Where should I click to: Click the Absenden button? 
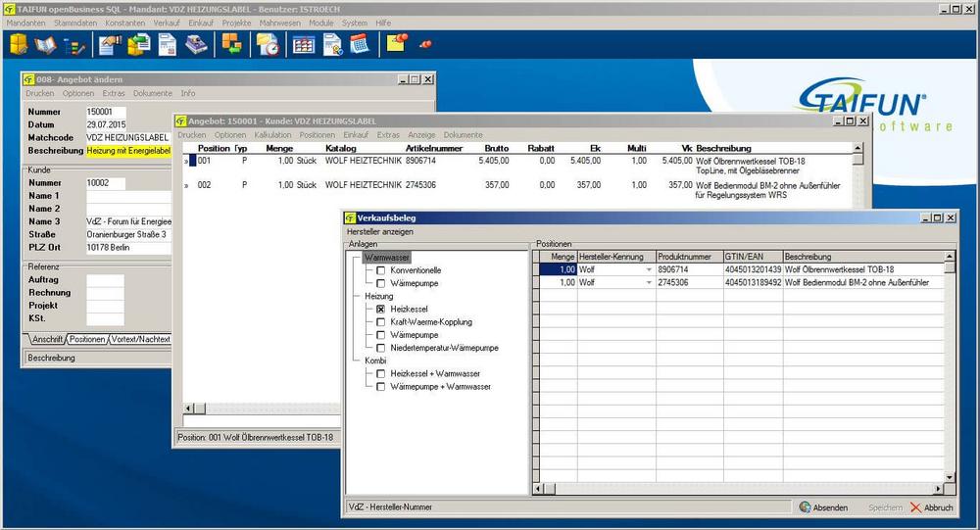(823, 507)
